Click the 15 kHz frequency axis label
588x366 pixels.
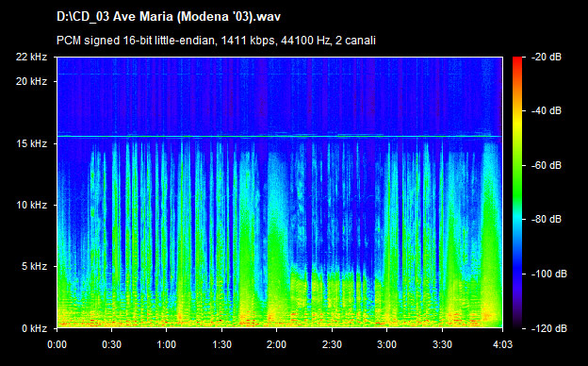[x=31, y=143]
